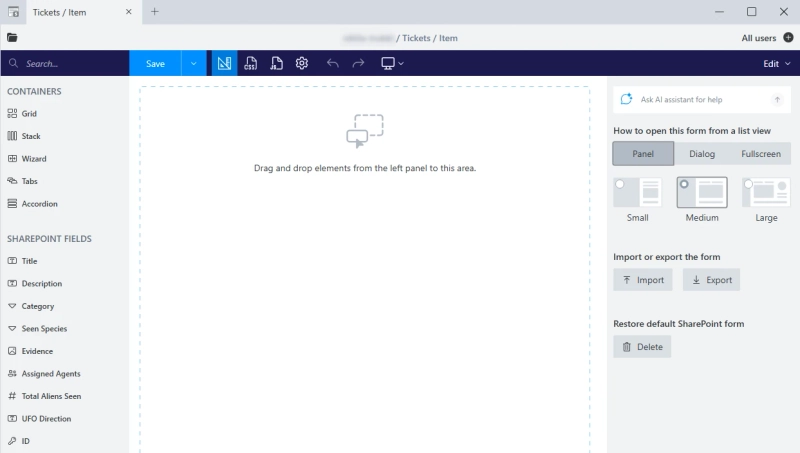Click the All users label

(x=759, y=38)
